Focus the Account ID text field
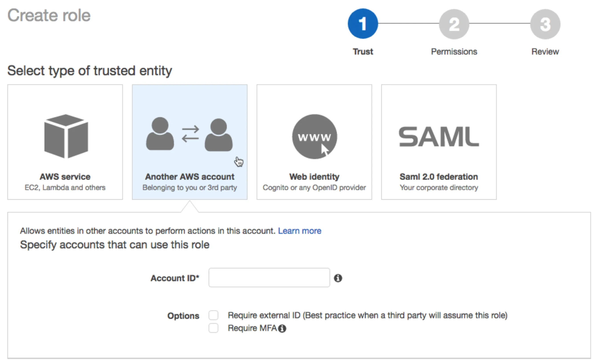Screen dimensions: 596x364 pos(269,278)
